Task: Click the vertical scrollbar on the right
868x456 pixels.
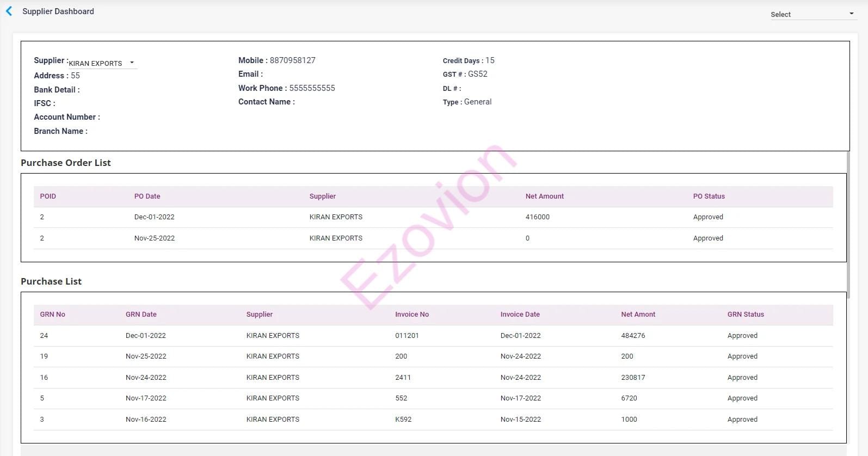Action: point(848,223)
